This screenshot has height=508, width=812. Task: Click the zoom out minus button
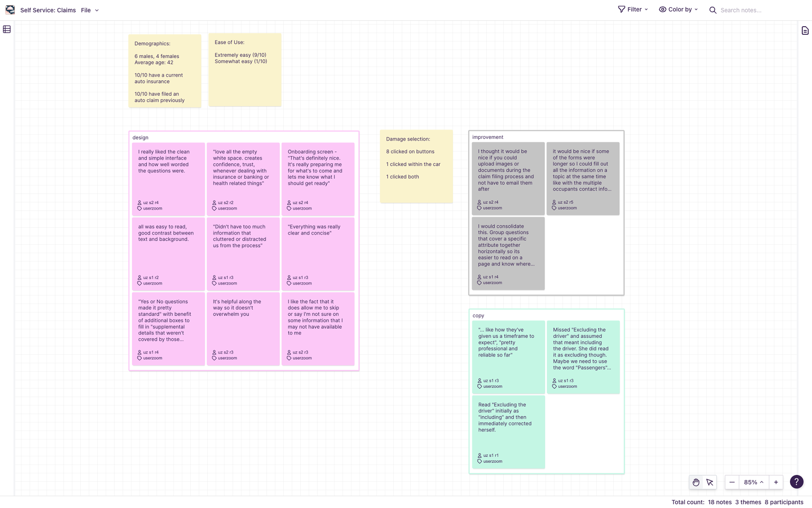click(732, 482)
